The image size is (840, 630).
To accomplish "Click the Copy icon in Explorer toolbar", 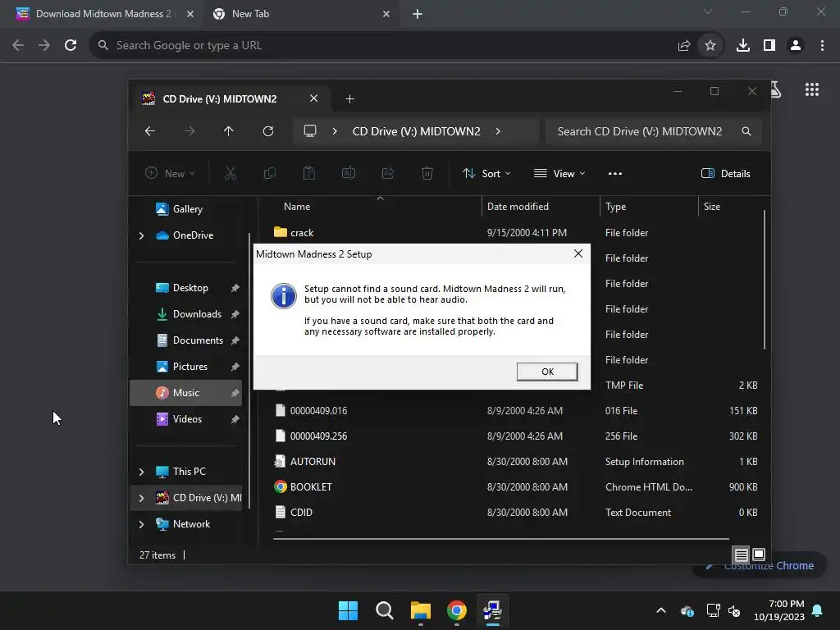I will [269, 173].
